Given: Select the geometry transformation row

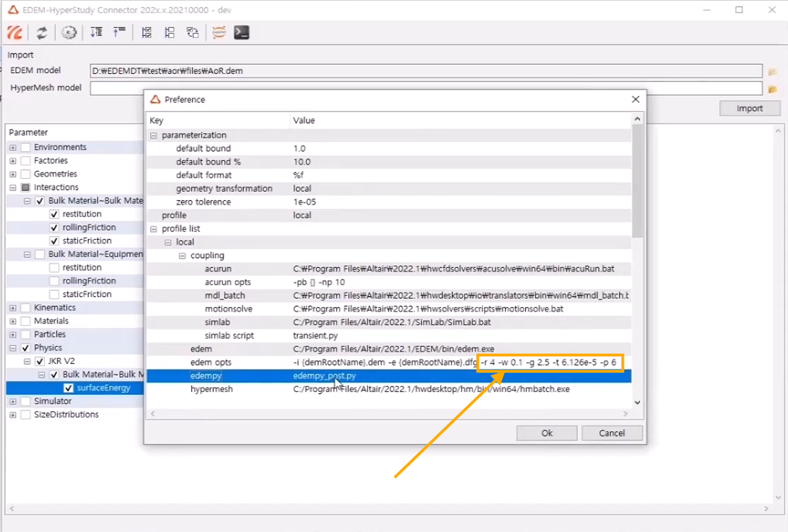Looking at the screenshot, I should click(x=389, y=189).
